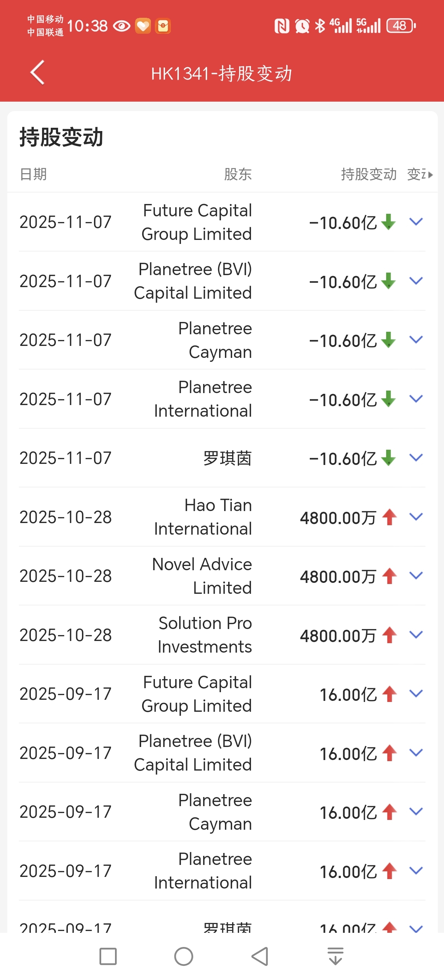Expand Solution Pro Investments row chevron
Viewport: 444px width, 980px height.
[x=416, y=634]
